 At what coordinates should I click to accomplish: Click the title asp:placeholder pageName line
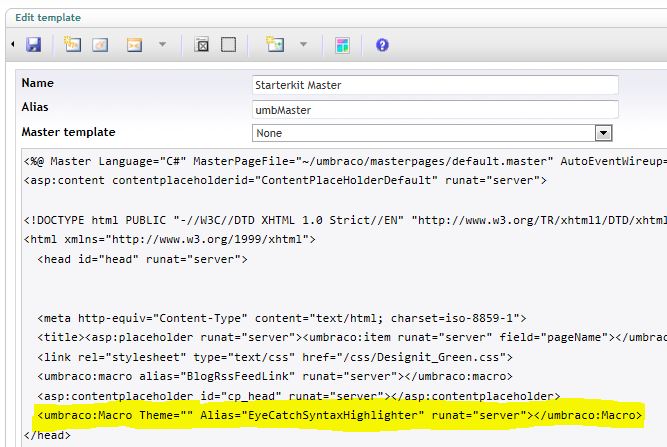[x=352, y=337]
